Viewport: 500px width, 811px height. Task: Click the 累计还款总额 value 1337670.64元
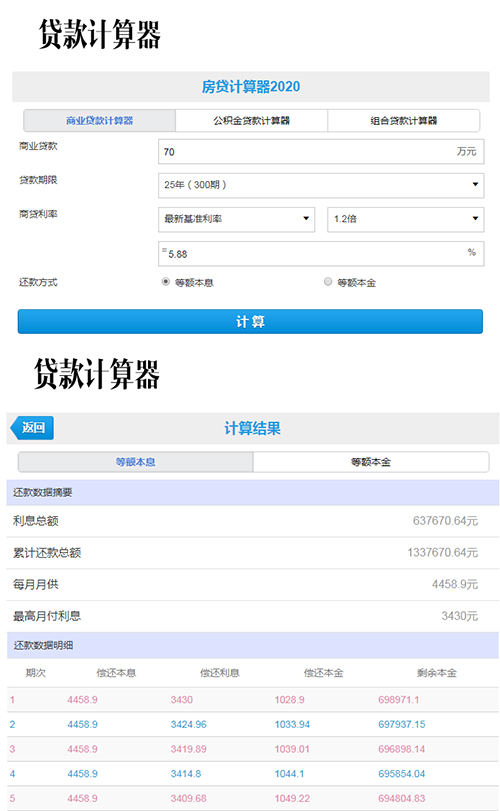pyautogui.click(x=443, y=552)
